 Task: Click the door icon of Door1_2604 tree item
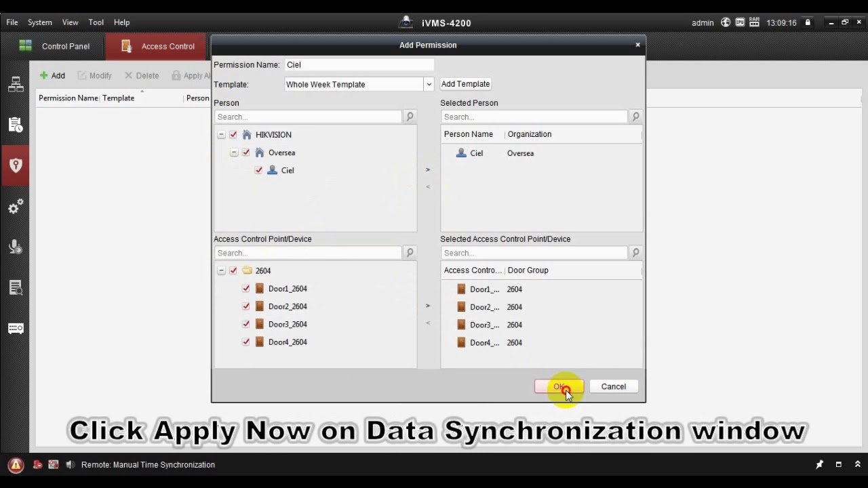click(259, 289)
